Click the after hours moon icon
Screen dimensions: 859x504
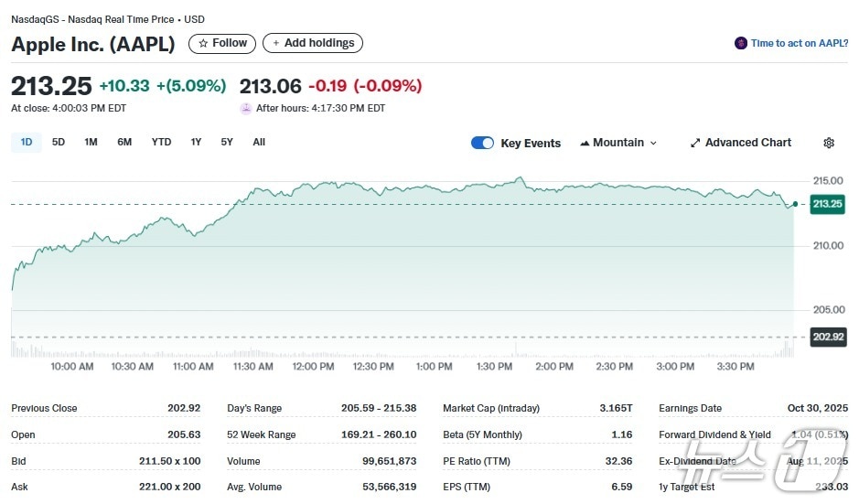click(246, 108)
